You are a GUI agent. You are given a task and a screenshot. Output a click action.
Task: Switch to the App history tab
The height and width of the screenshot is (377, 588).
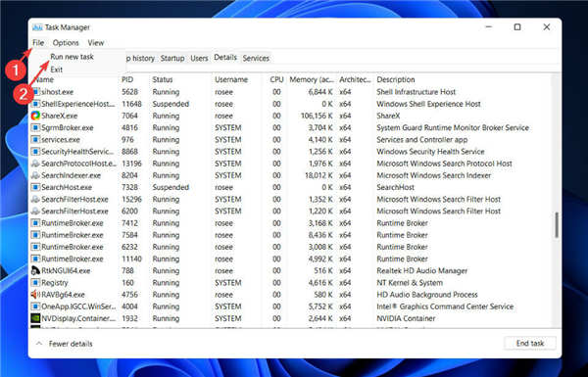(139, 58)
